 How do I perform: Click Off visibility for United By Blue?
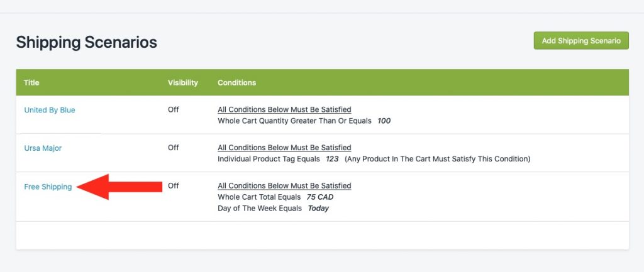(174, 109)
